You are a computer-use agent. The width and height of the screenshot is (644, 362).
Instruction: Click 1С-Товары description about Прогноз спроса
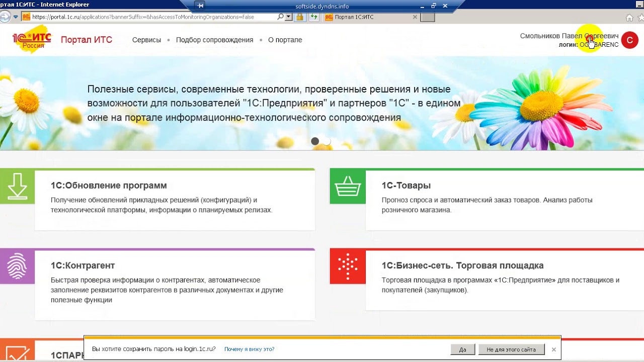click(x=487, y=205)
